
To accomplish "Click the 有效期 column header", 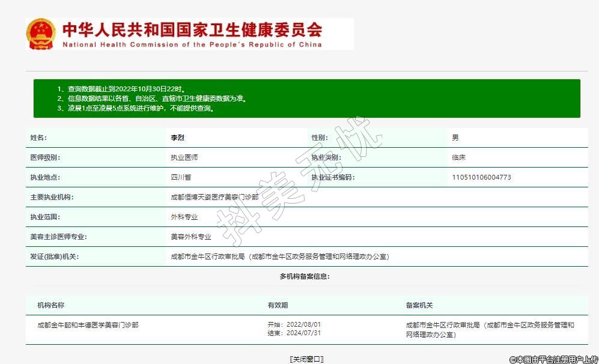I will [278, 305].
